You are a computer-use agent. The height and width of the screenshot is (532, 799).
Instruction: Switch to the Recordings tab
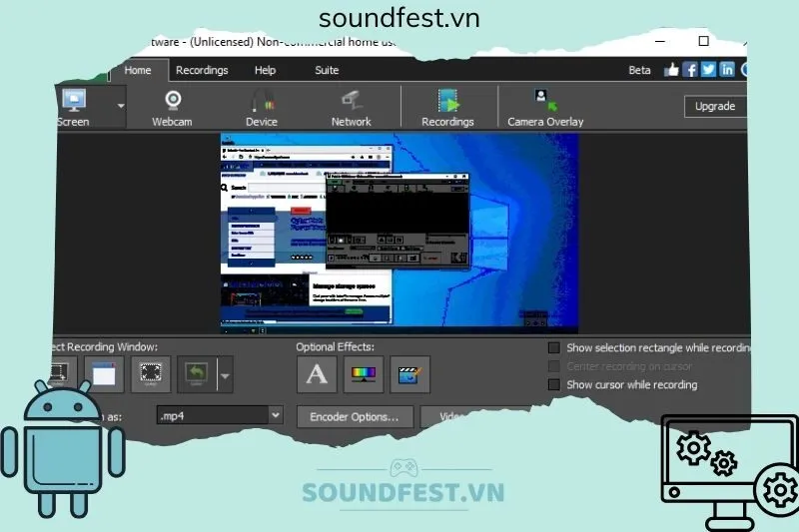coord(202,70)
